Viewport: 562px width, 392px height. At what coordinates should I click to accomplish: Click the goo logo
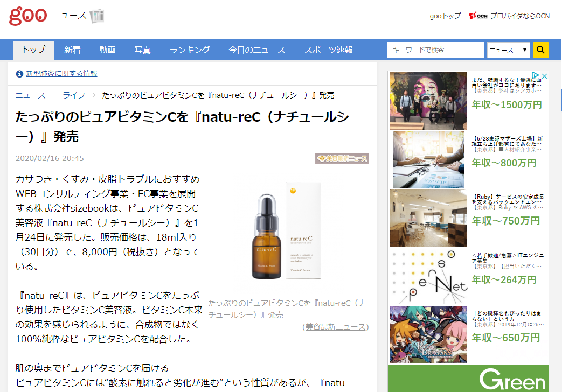click(27, 15)
